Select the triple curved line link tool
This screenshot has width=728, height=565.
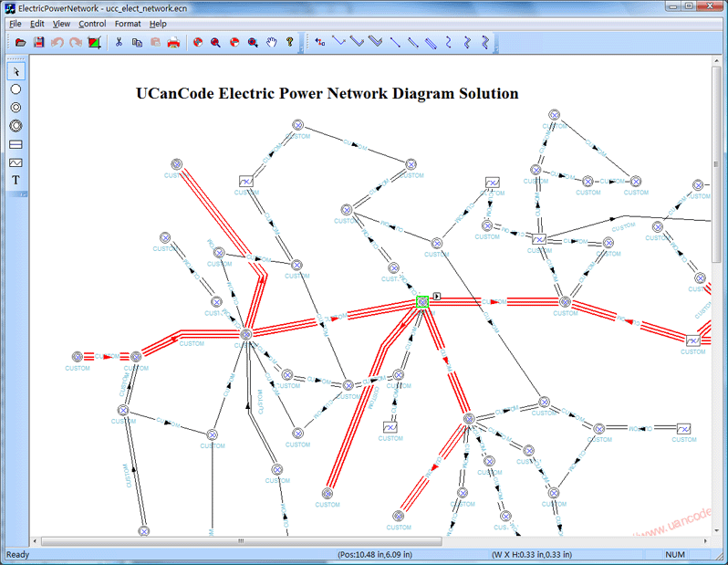pos(485,43)
